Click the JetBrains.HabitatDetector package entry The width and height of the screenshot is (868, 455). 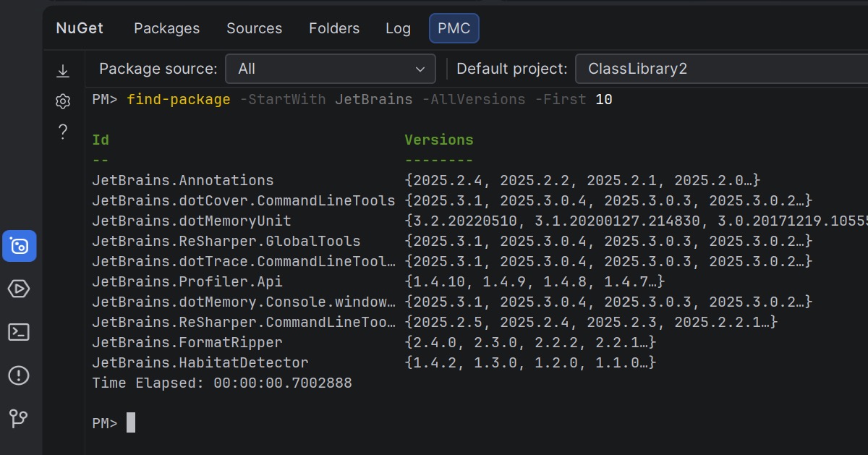(x=200, y=362)
